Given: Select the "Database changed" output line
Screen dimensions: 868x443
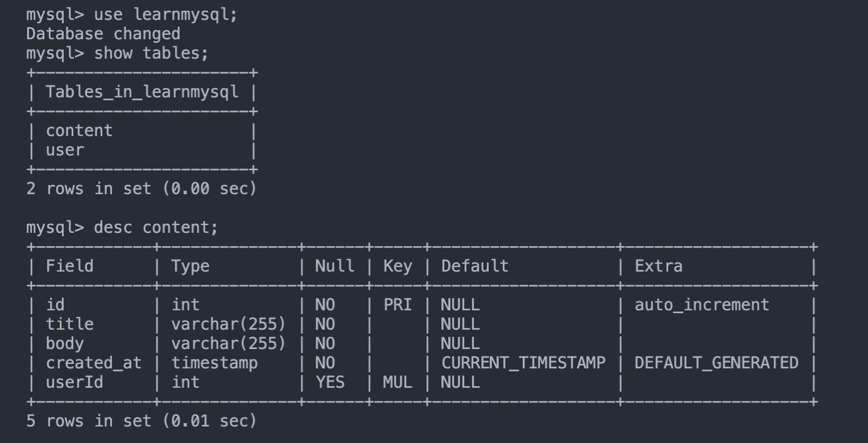Looking at the screenshot, I should (103, 34).
